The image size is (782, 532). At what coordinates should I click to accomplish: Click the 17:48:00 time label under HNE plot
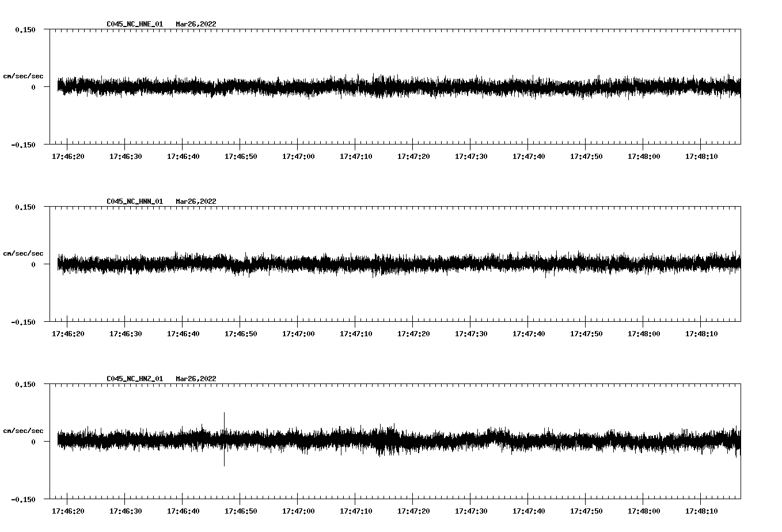pyautogui.click(x=644, y=157)
